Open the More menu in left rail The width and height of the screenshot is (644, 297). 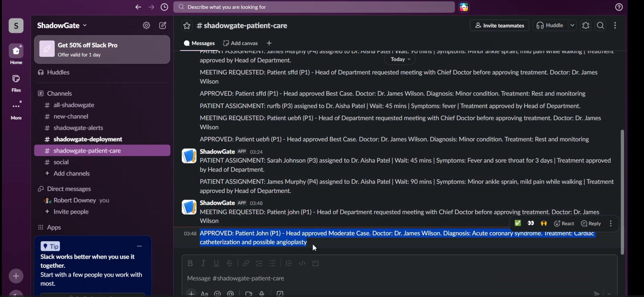pos(16,110)
